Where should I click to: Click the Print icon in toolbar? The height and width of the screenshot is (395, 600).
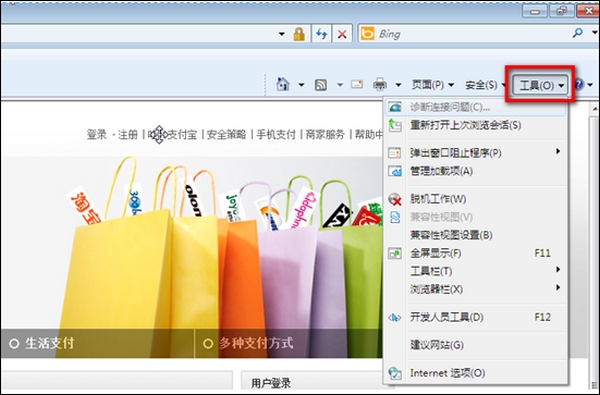point(380,84)
